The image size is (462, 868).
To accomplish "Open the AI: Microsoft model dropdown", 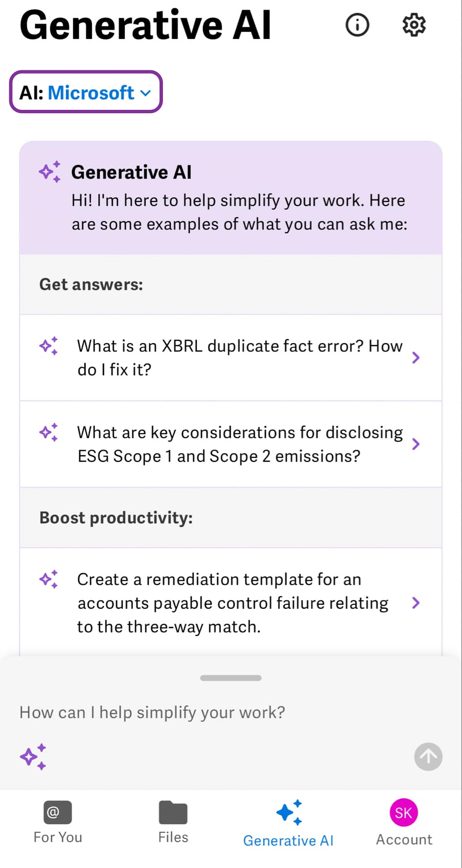I will coord(85,92).
